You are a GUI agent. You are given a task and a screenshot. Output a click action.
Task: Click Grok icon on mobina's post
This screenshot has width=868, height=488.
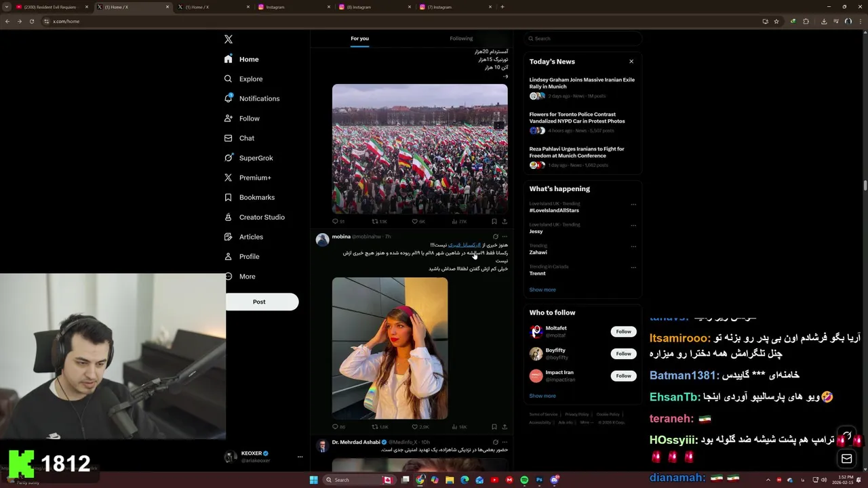(495, 237)
